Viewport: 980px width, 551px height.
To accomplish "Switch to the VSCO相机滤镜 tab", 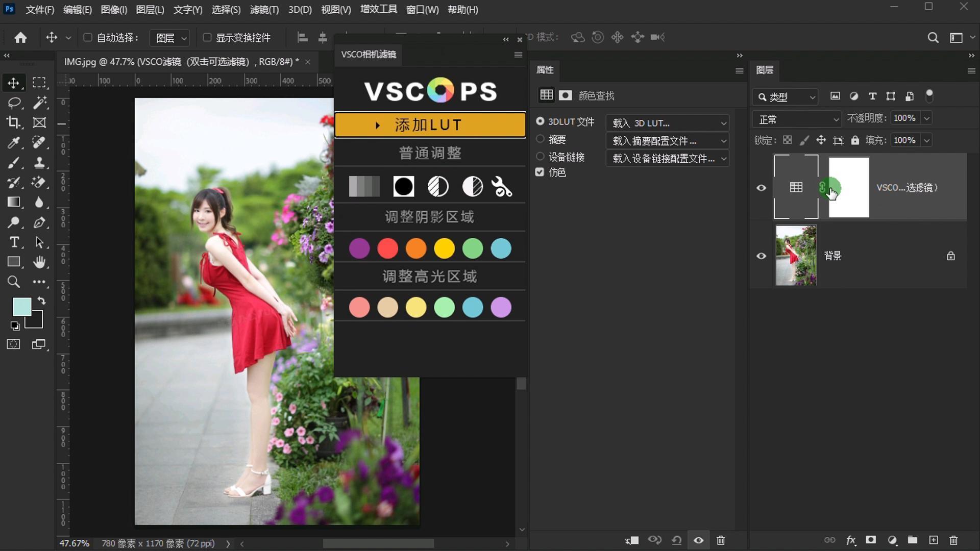I will (x=369, y=55).
